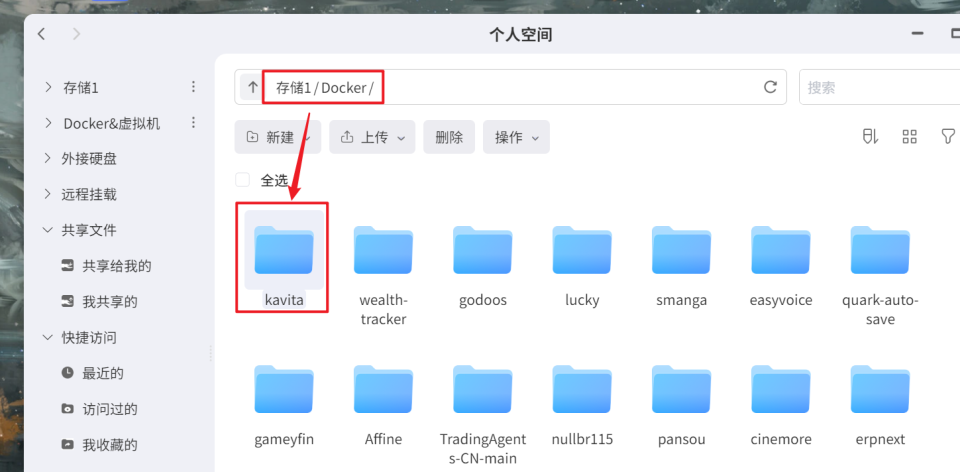Image resolution: width=960 pixels, height=472 pixels.
Task: Click the 新建 create button
Action: [x=278, y=137]
